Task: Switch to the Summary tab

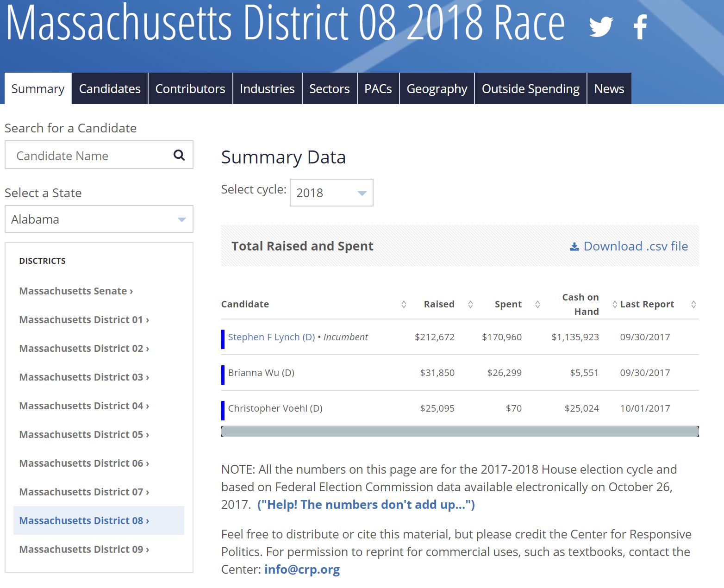Action: click(38, 88)
